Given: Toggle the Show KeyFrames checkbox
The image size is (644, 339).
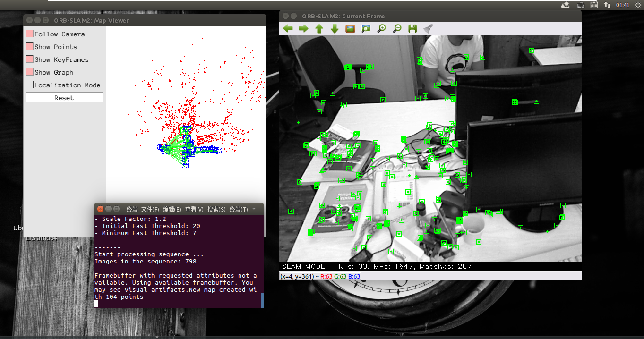Looking at the screenshot, I should coord(30,59).
